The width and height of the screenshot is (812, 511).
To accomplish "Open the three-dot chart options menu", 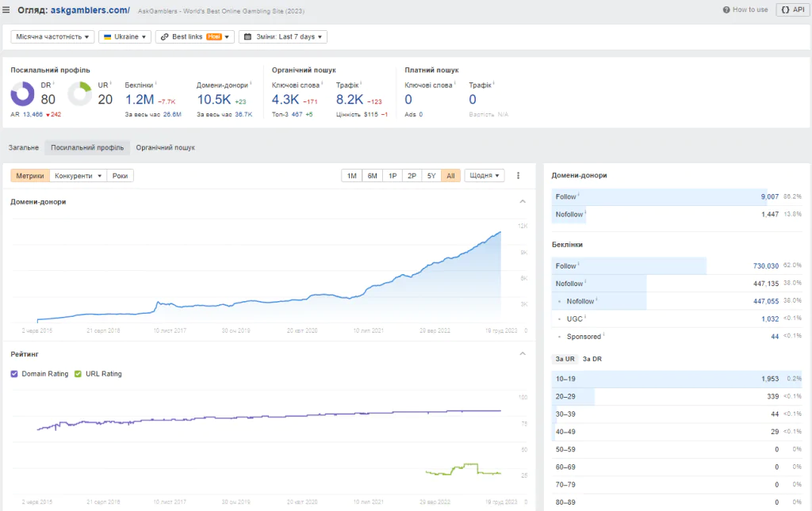I will pos(518,176).
